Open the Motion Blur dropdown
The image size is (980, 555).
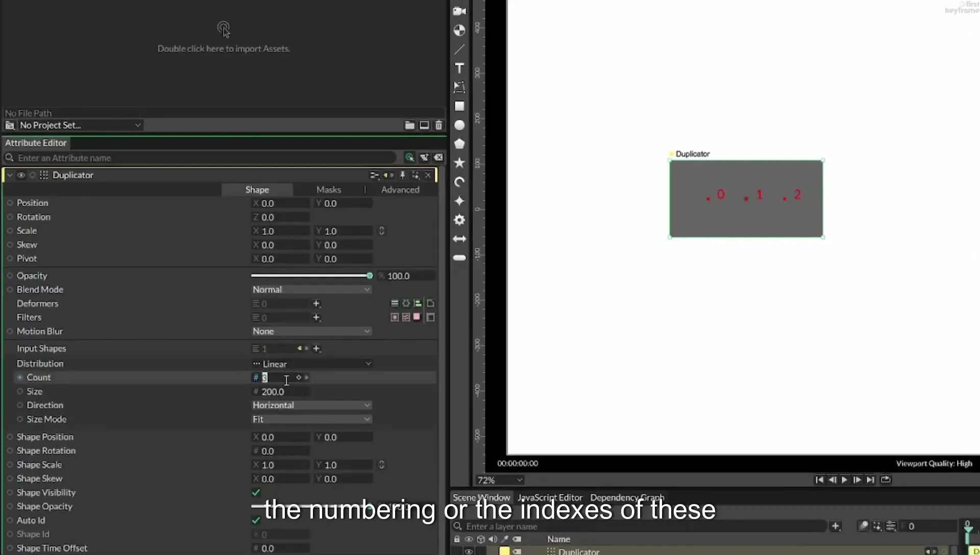pyautogui.click(x=311, y=331)
